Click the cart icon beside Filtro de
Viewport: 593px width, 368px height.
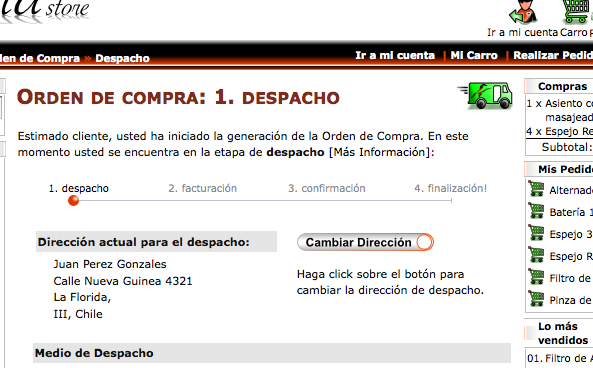click(536, 276)
